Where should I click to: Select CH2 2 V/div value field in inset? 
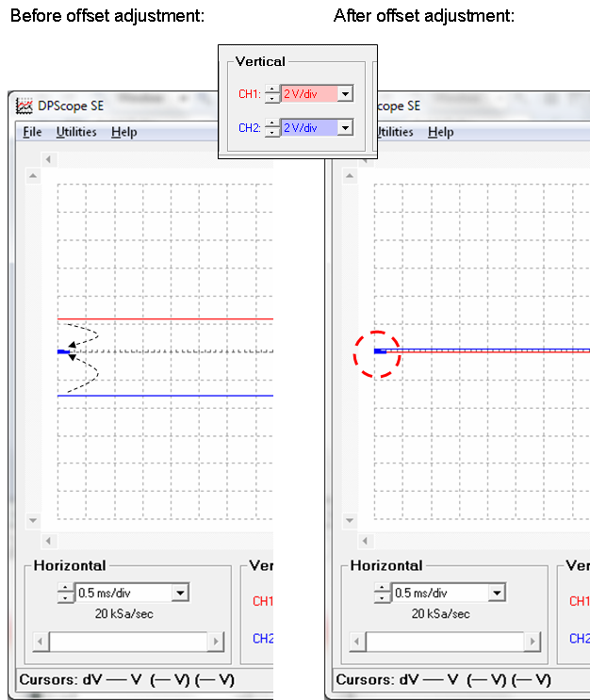click(x=309, y=128)
